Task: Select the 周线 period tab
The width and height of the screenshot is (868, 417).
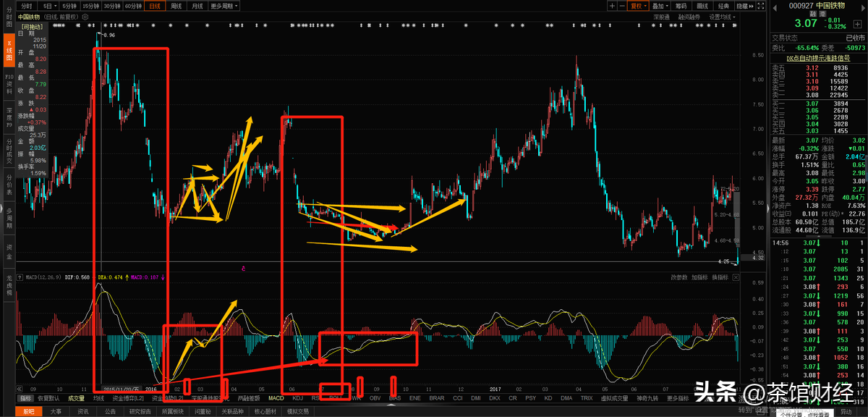Action: coord(176,6)
